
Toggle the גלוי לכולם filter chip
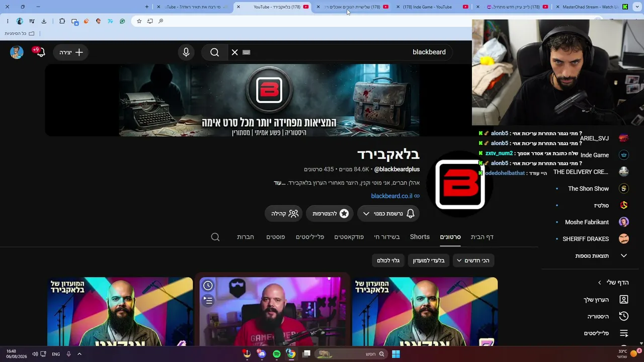[x=388, y=260]
